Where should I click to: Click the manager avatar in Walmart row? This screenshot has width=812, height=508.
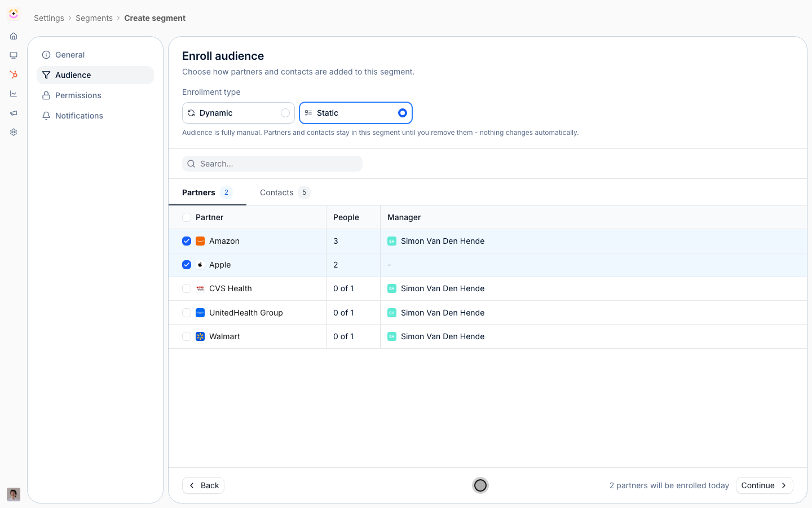(392, 336)
